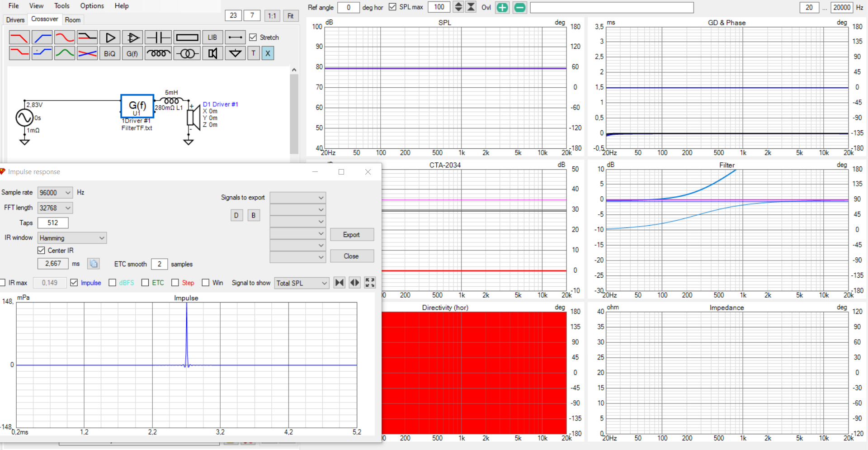Open the Options menu

[92, 6]
